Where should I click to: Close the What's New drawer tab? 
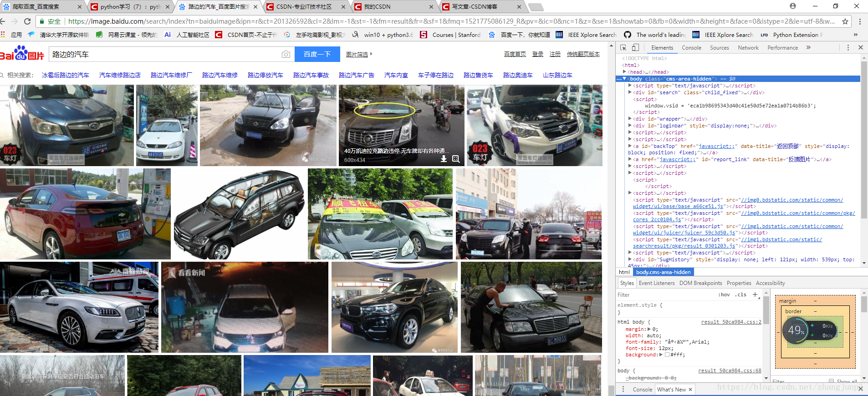point(690,389)
